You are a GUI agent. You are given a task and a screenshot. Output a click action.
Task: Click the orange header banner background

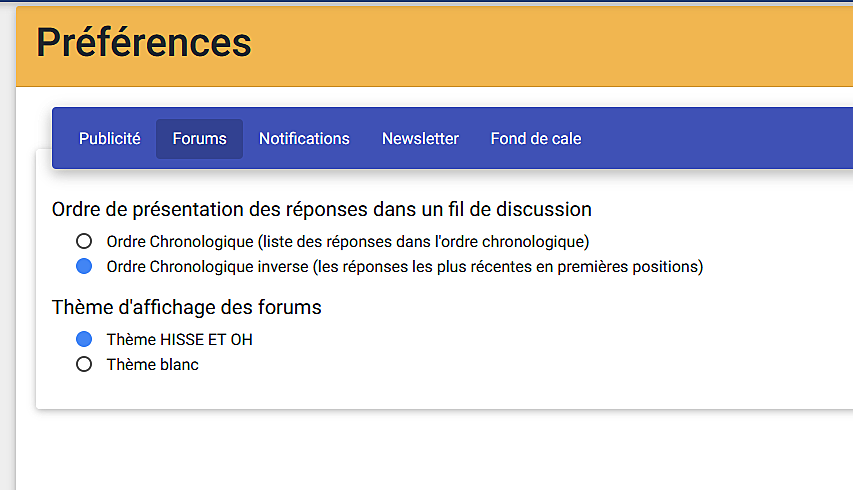550,45
